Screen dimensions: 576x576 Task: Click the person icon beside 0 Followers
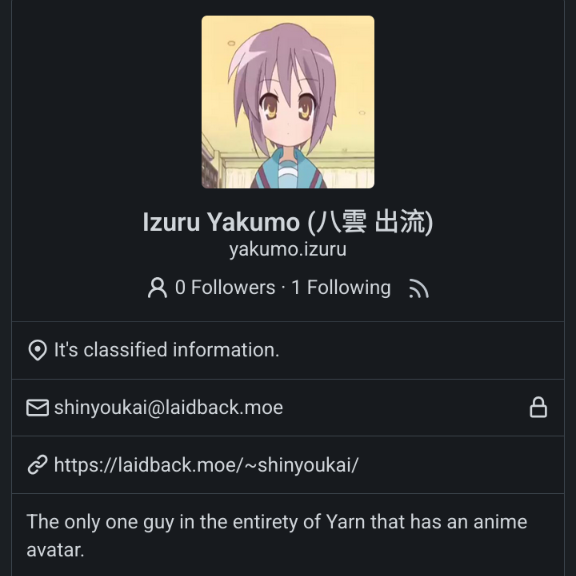(x=157, y=288)
